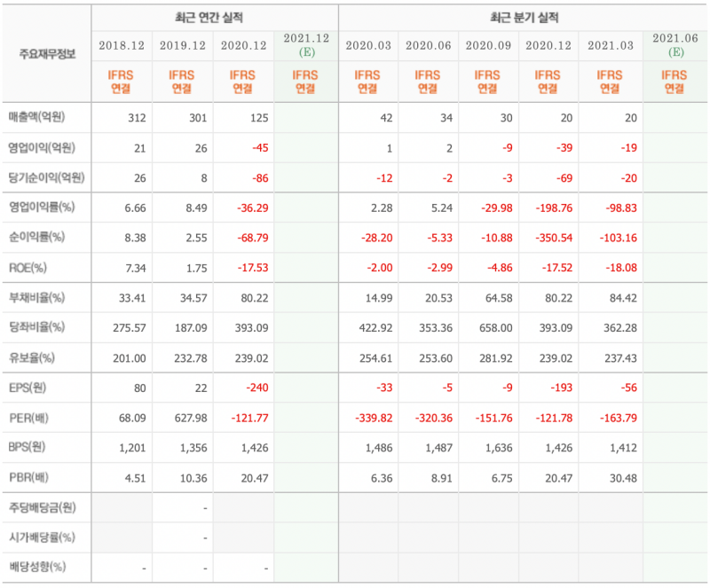
Task: Click the -17.53 annual ROE value
Action: pyautogui.click(x=253, y=268)
